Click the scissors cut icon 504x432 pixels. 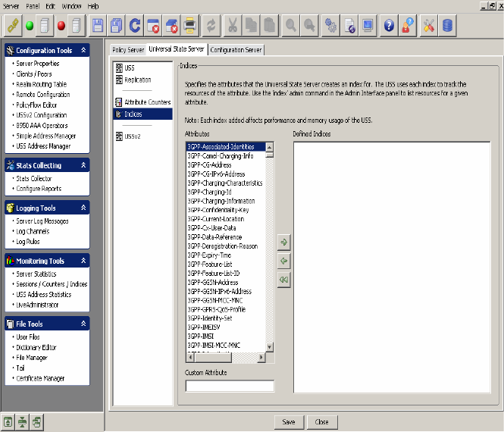pos(233,25)
